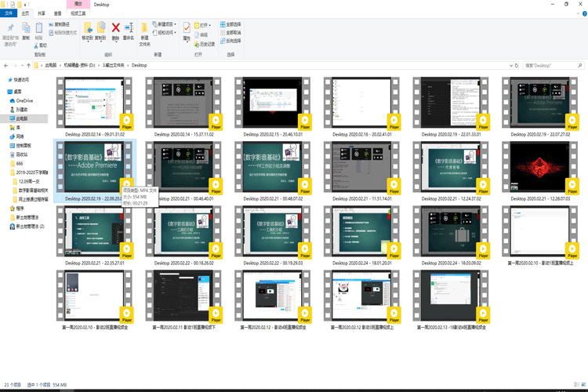
Task: Open the 文件 (File) menu tab
Action: (x=9, y=13)
